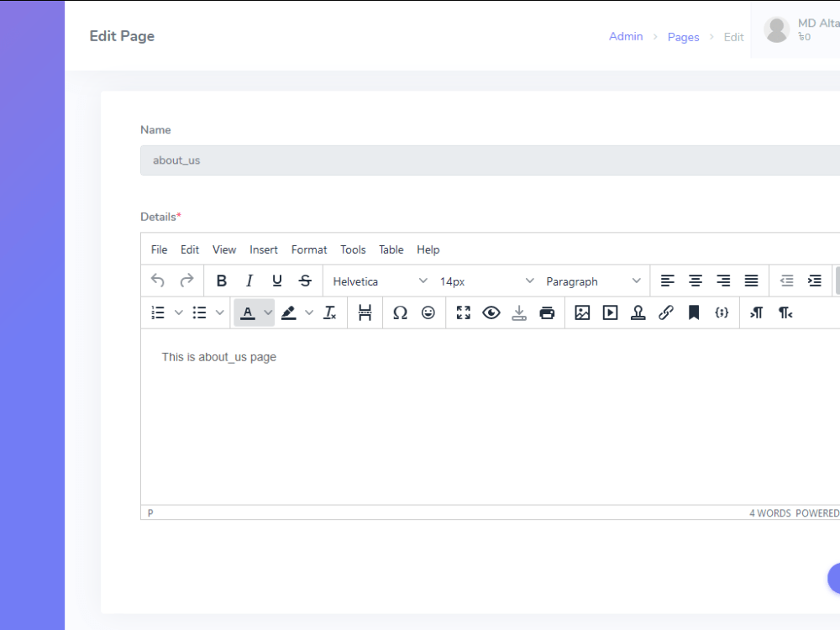
Task: Open the View menu
Action: [x=224, y=249]
